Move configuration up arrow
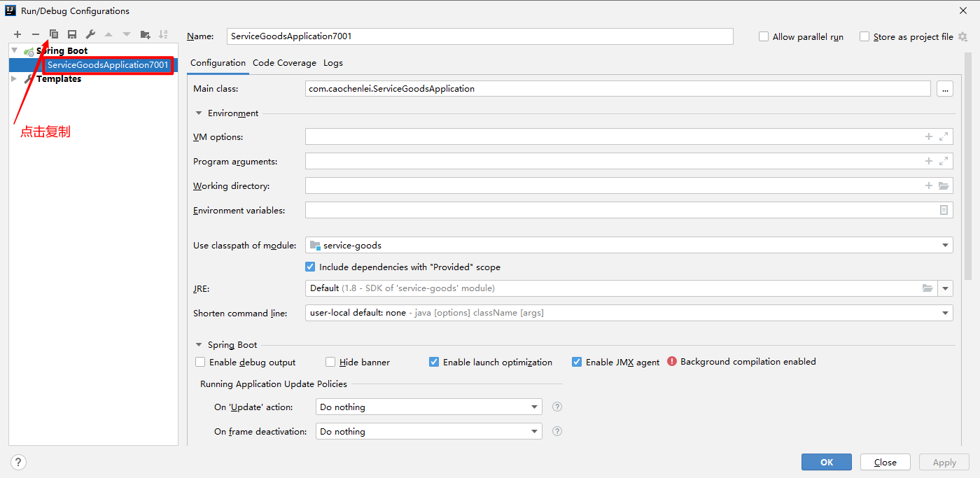Image resolution: width=980 pixels, height=478 pixels. (108, 34)
